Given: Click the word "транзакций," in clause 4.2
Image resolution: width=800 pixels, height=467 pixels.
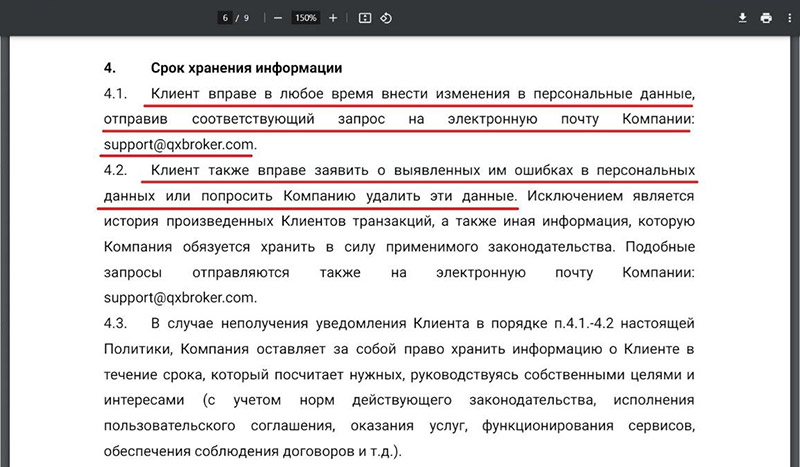Looking at the screenshot, I should (392, 222).
